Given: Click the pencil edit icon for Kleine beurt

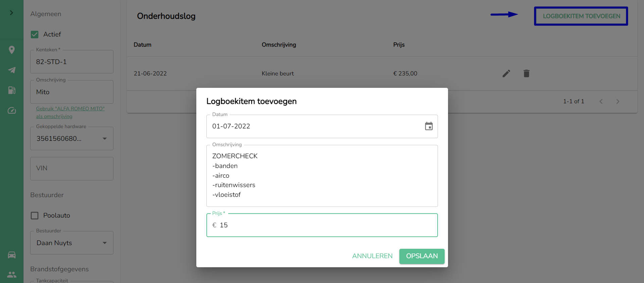Looking at the screenshot, I should click(x=506, y=73).
